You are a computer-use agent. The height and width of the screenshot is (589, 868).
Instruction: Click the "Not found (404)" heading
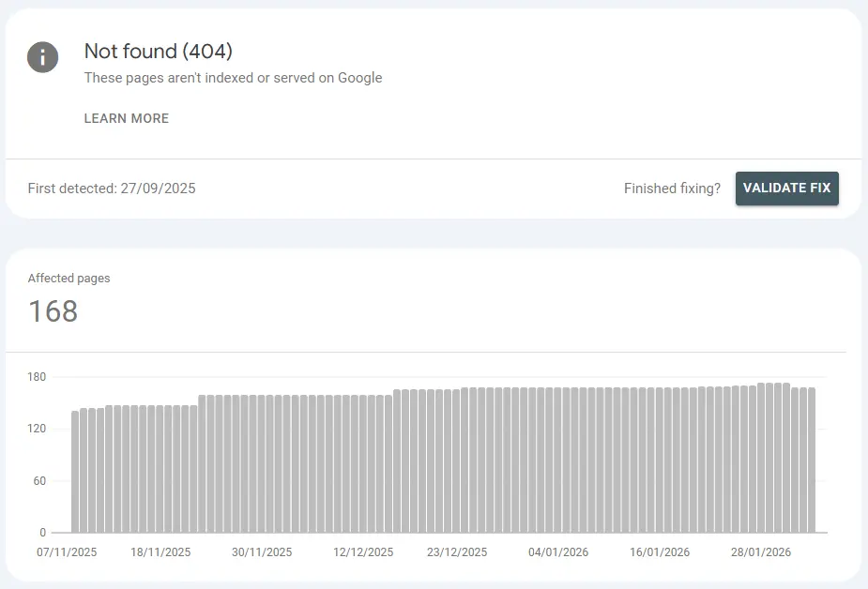pos(158,51)
